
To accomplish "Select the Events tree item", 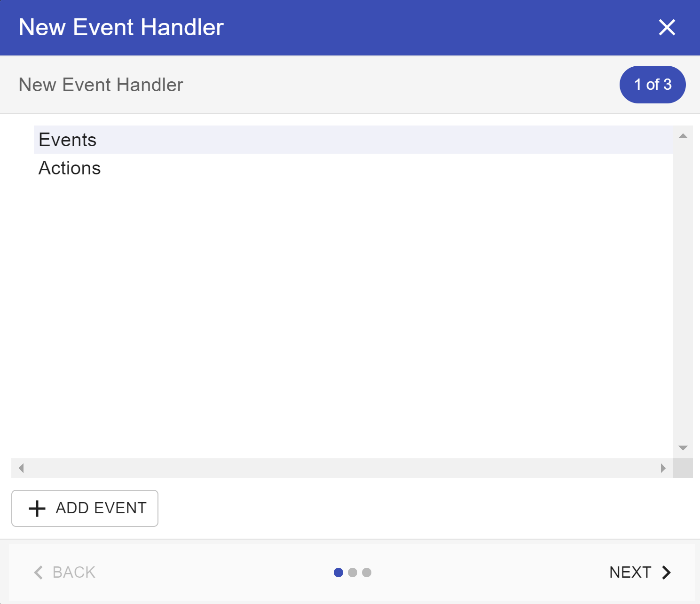I will (68, 140).
